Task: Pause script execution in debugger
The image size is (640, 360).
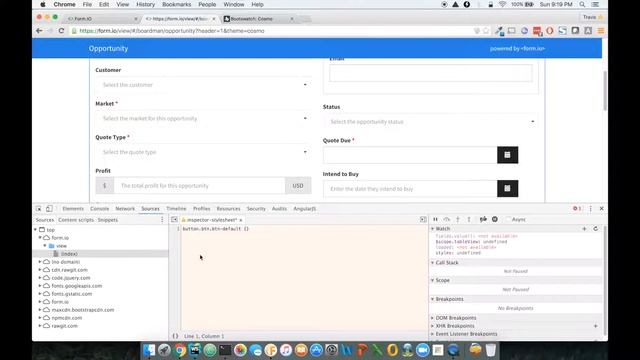Action: (x=436, y=220)
